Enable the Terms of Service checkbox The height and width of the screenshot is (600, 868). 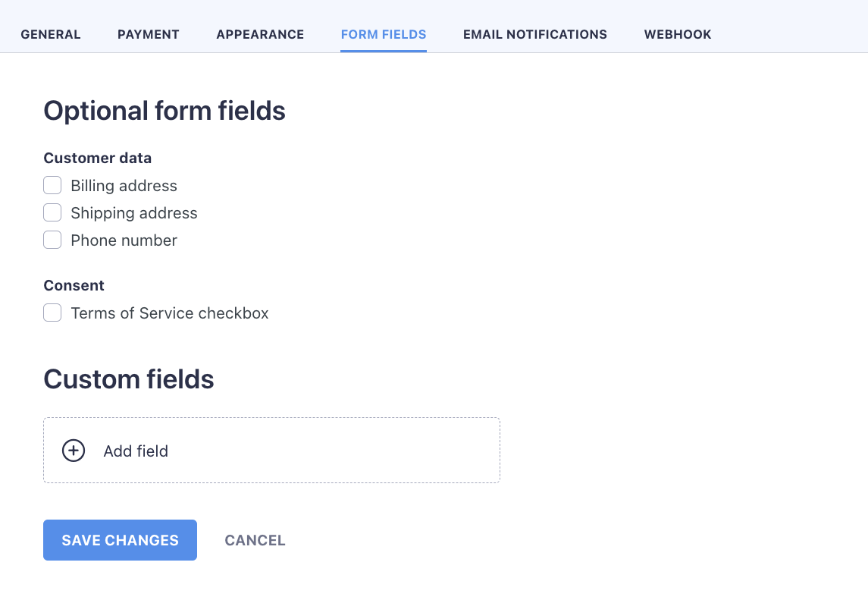pyautogui.click(x=52, y=313)
